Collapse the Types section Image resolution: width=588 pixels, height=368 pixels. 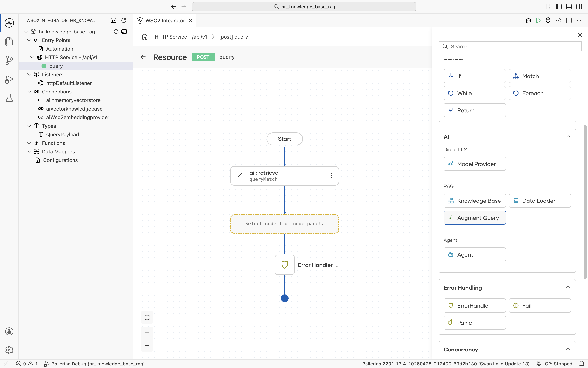(29, 126)
